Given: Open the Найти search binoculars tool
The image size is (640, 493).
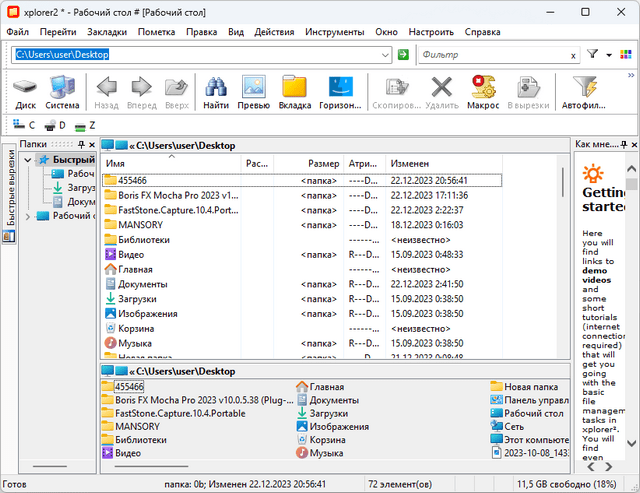Looking at the screenshot, I should coord(215,91).
